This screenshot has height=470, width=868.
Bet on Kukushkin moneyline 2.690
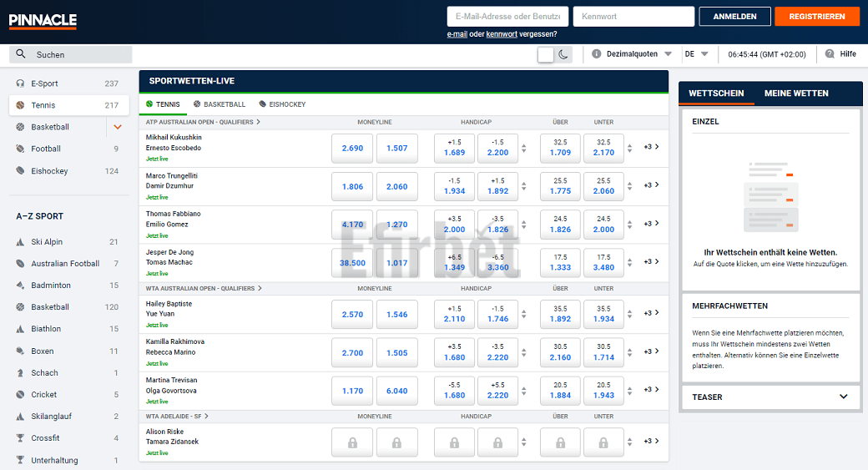pos(352,149)
